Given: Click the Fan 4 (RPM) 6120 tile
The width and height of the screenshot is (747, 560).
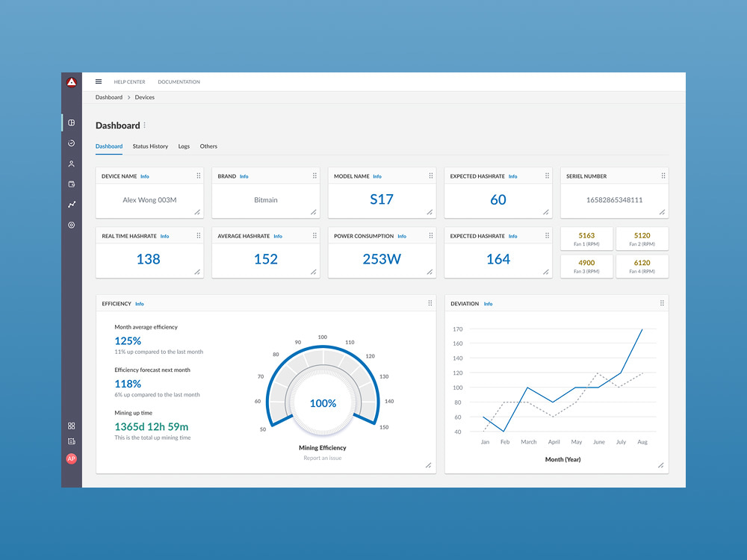Looking at the screenshot, I should pos(642,267).
